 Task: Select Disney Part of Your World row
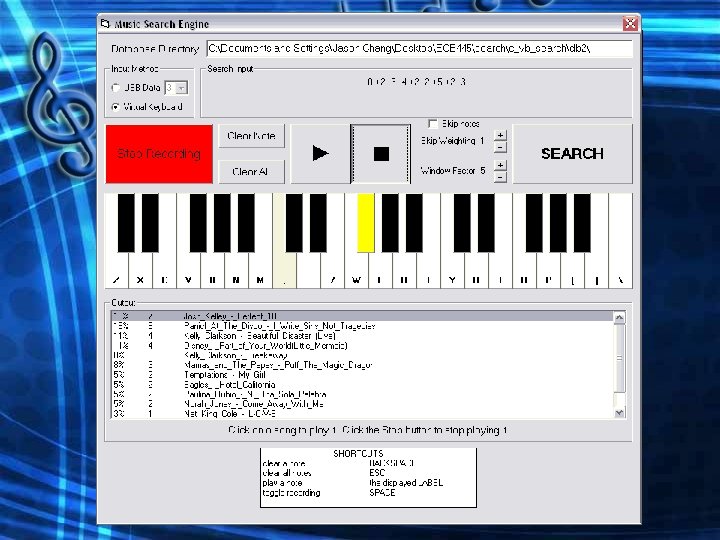[362, 345]
